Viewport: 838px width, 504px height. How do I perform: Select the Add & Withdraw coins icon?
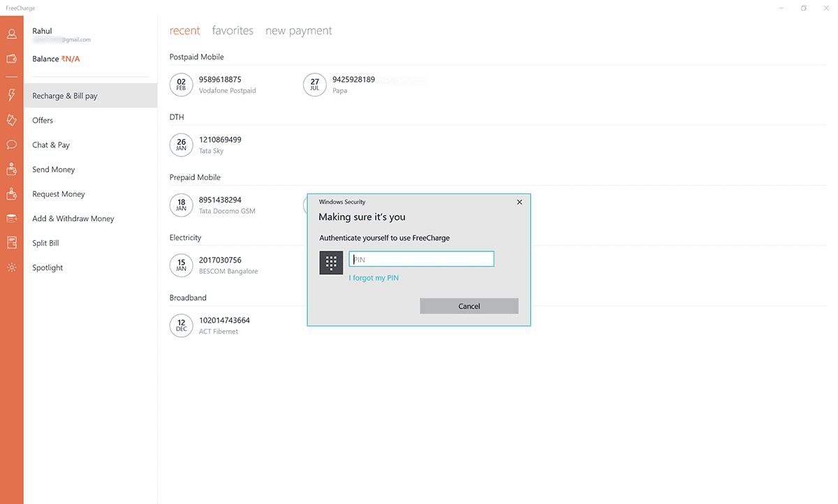(x=11, y=218)
